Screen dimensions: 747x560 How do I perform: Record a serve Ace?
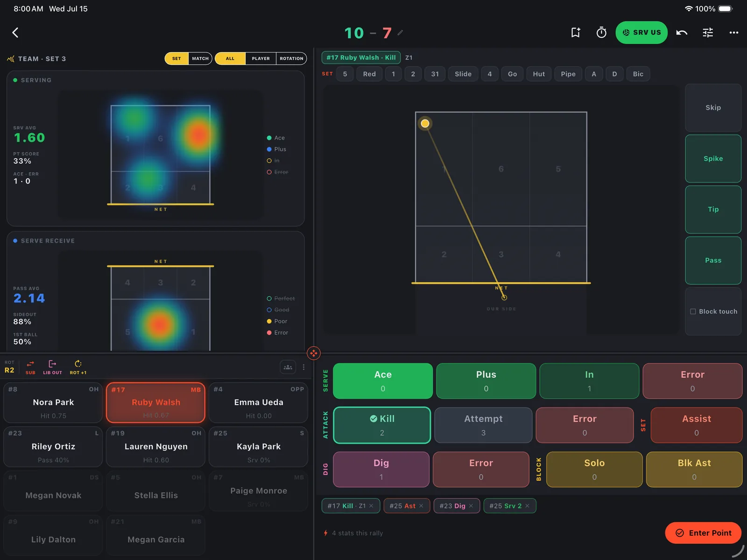(383, 381)
